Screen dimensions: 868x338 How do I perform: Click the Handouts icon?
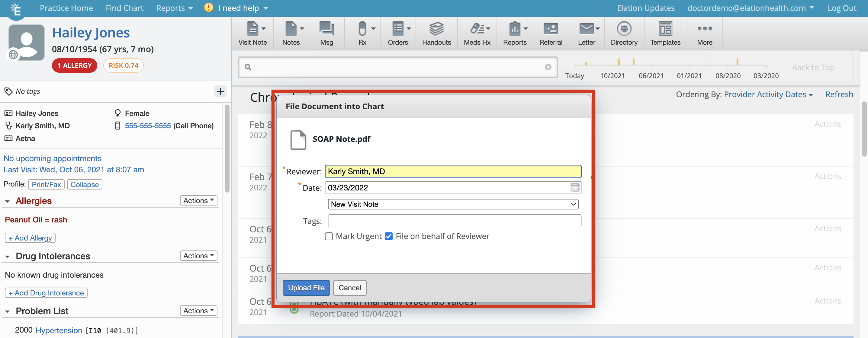436,33
